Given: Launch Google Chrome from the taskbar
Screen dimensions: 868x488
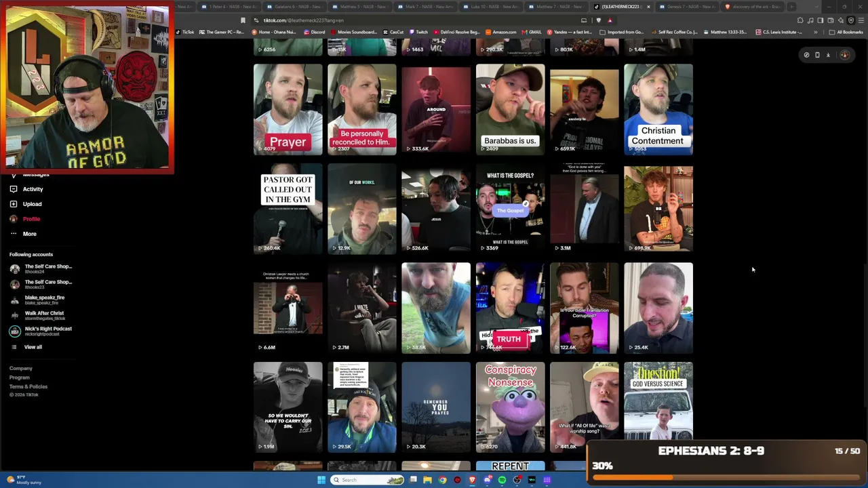Looking at the screenshot, I should pyautogui.click(x=442, y=480).
